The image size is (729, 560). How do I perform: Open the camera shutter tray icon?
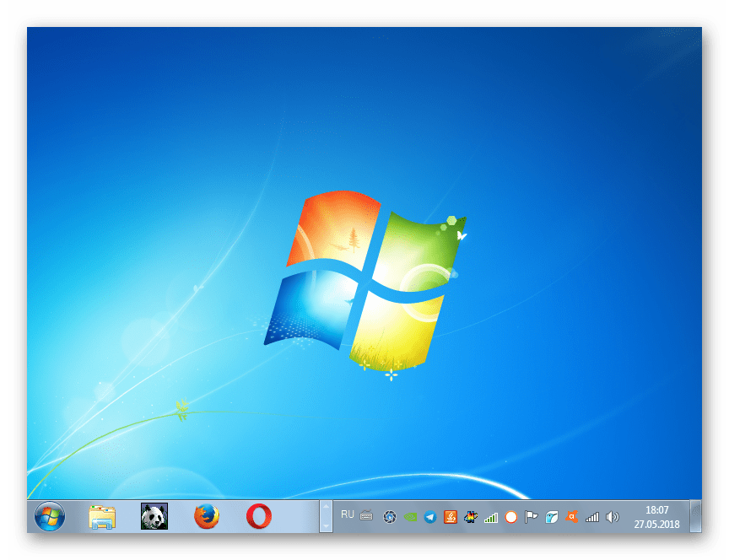click(x=389, y=518)
